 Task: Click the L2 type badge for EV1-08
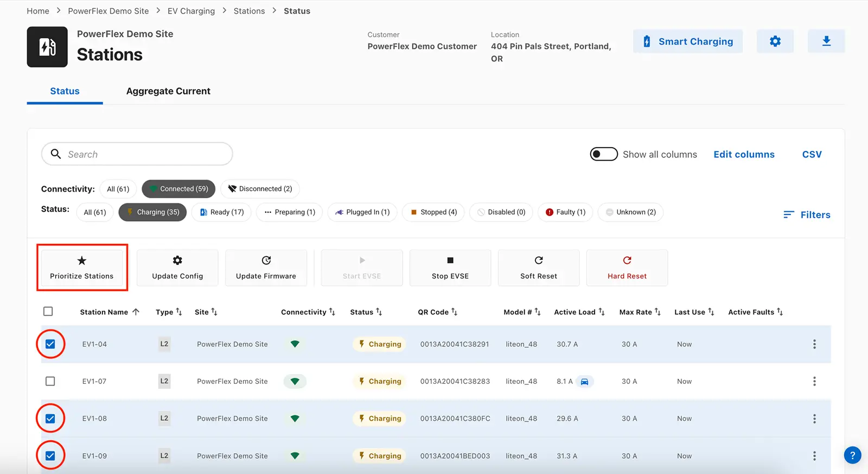164,419
